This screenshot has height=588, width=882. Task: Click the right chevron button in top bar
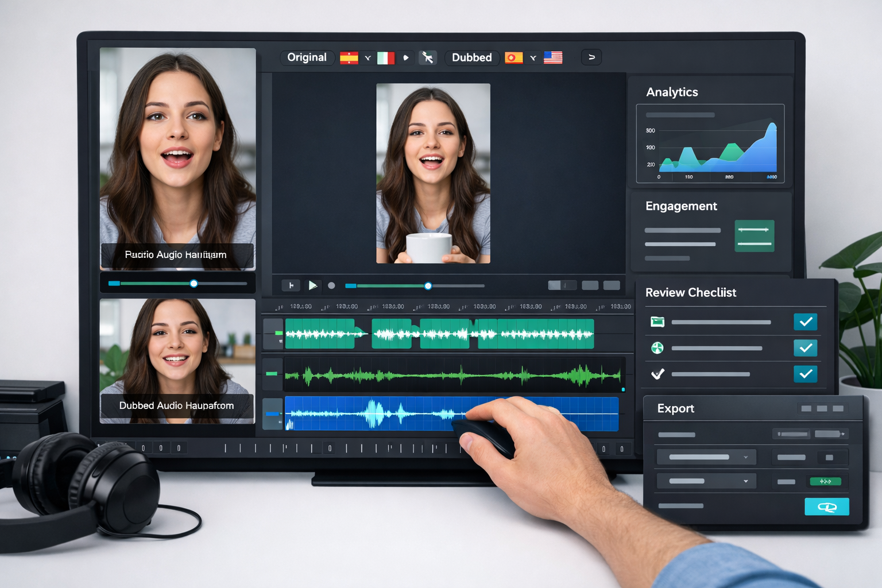[591, 57]
